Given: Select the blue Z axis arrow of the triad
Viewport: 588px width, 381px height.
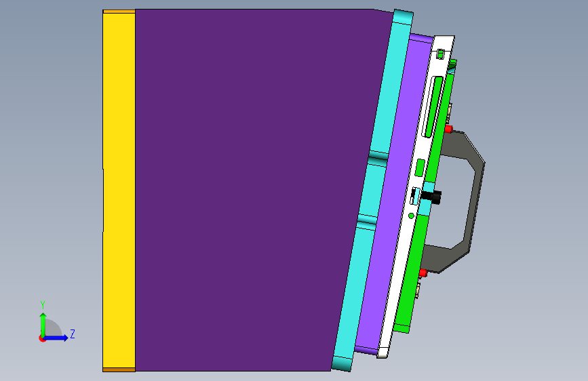Looking at the screenshot, I should [57, 338].
